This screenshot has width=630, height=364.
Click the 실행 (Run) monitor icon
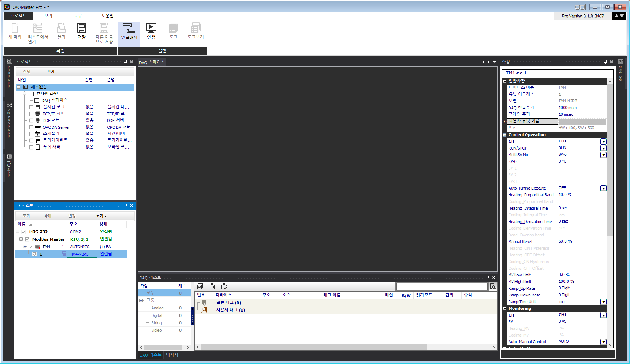coord(151,28)
